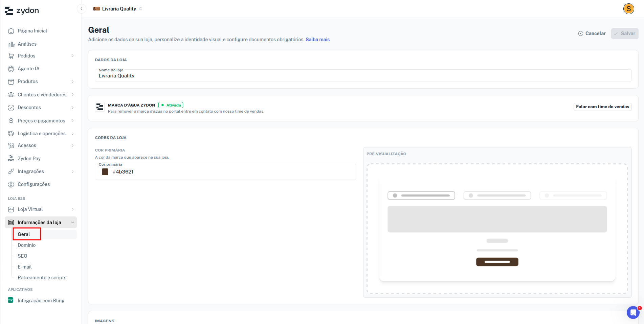Click the Bling integration app icon
This screenshot has height=324, width=644.
click(x=10, y=300)
